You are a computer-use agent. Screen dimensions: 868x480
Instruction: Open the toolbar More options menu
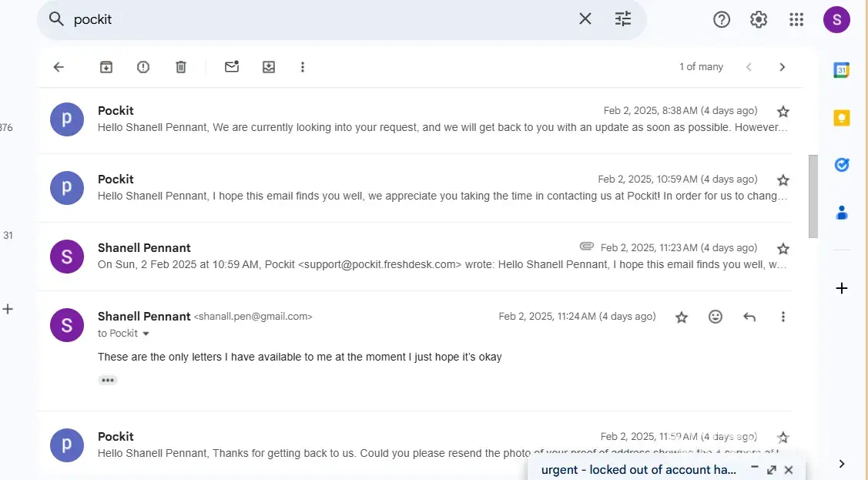pyautogui.click(x=303, y=67)
